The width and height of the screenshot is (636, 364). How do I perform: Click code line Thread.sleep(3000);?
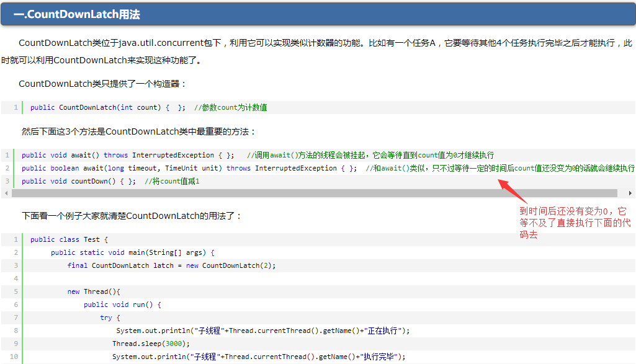coord(151,344)
